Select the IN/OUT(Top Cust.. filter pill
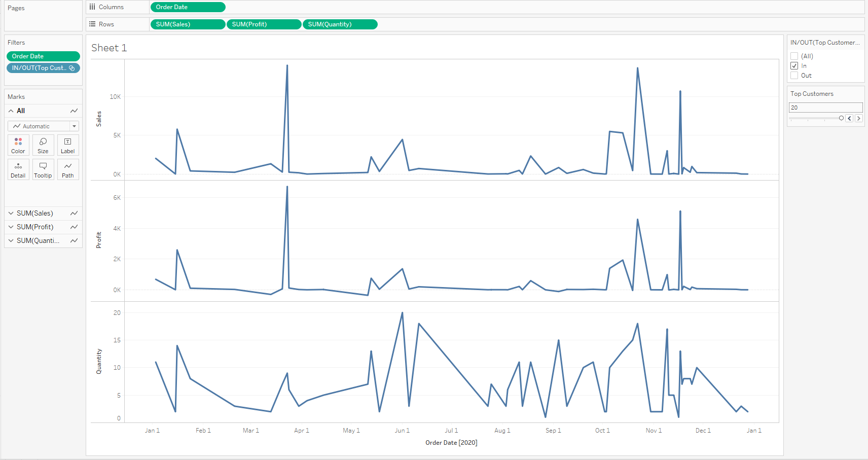This screenshot has height=460, width=868. click(43, 68)
